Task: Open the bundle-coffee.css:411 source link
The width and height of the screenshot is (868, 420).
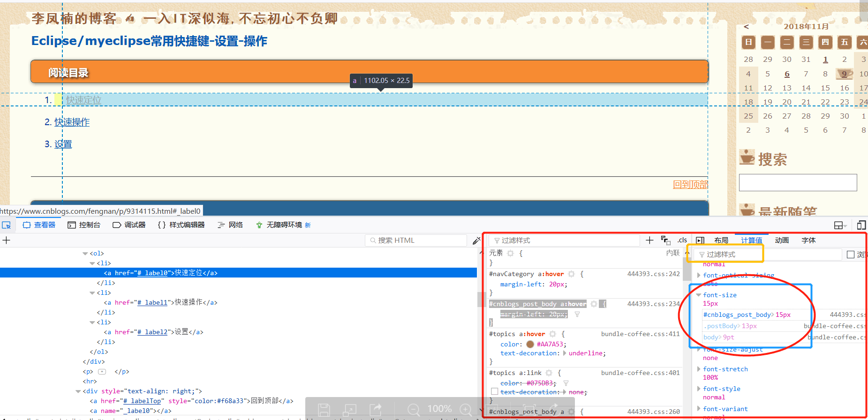Action: click(641, 334)
